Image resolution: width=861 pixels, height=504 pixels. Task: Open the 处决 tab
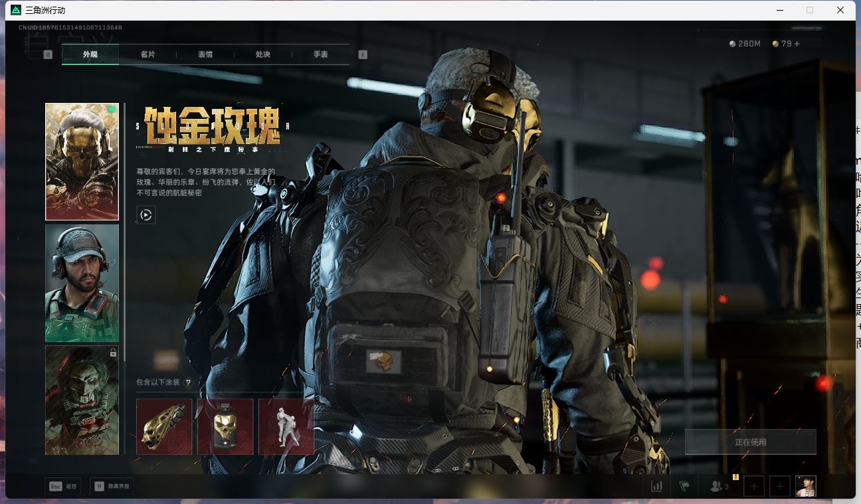(263, 54)
